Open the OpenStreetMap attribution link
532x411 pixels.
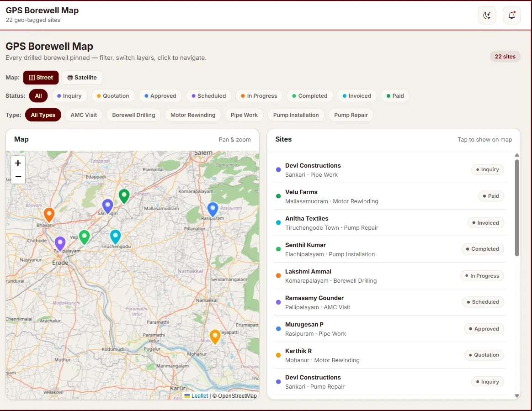pyautogui.click(x=237, y=396)
